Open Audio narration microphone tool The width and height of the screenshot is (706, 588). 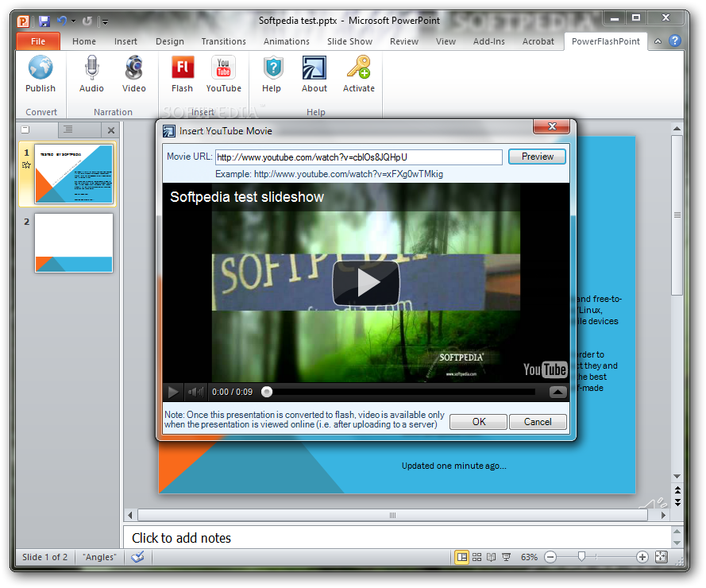91,68
